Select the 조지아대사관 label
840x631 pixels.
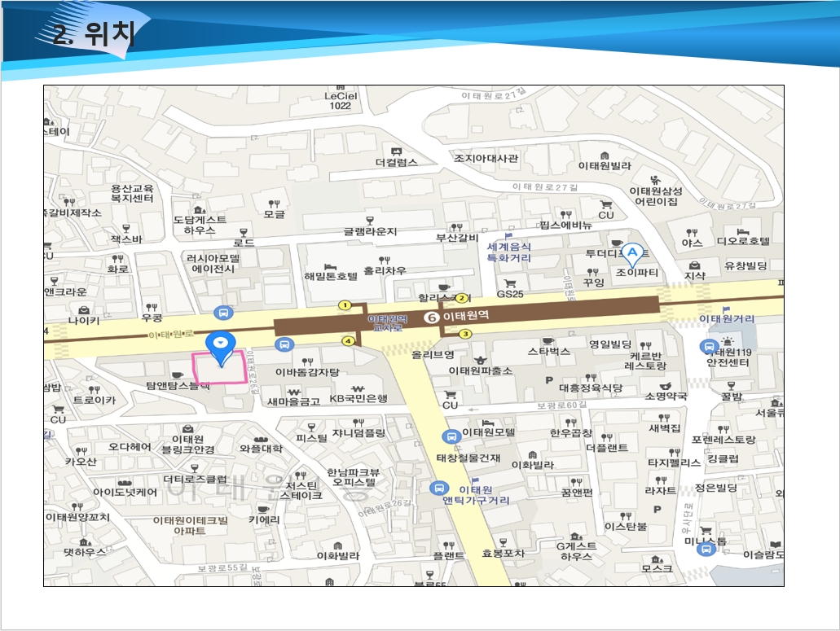(x=486, y=159)
